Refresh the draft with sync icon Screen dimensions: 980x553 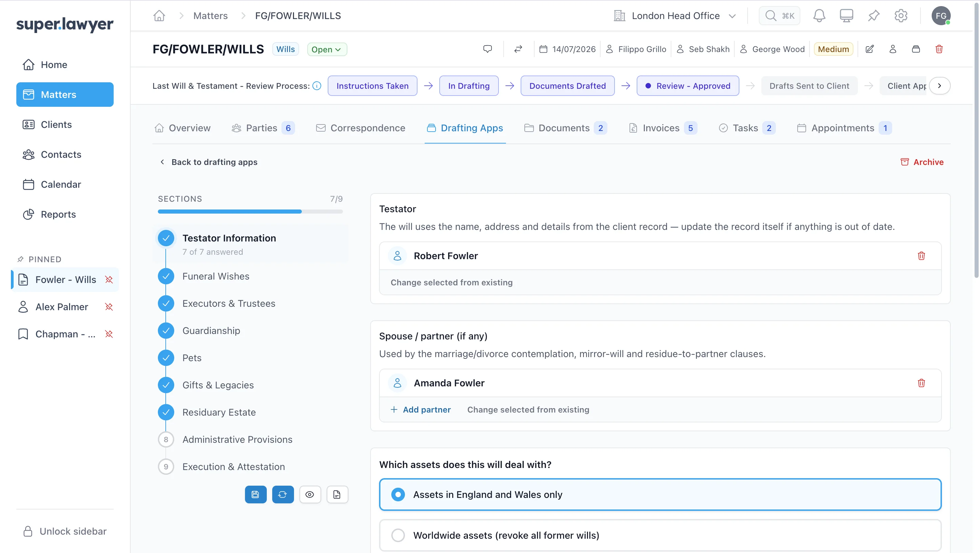point(283,495)
